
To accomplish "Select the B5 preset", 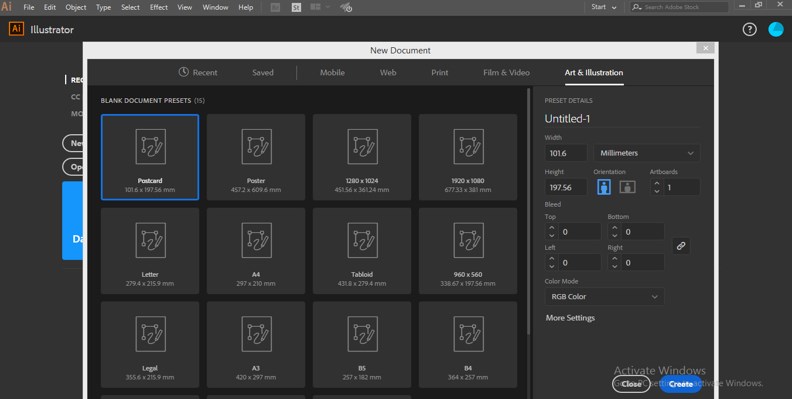I will 362,345.
